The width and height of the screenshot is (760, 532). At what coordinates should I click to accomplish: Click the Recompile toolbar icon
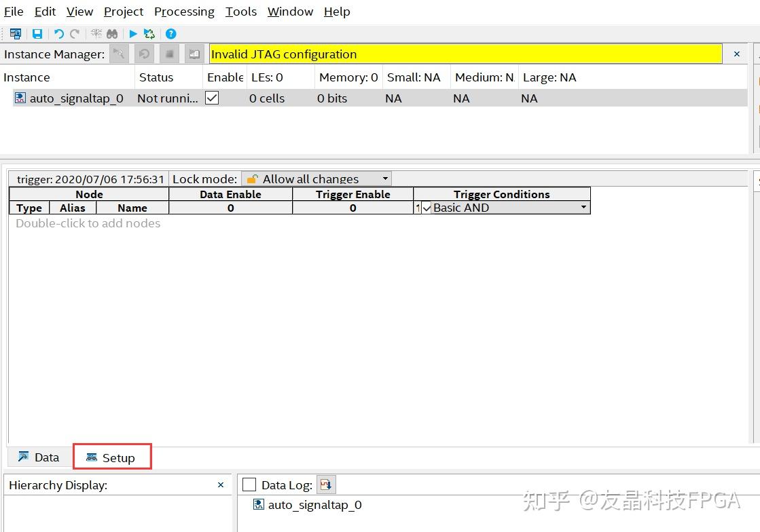[149, 34]
